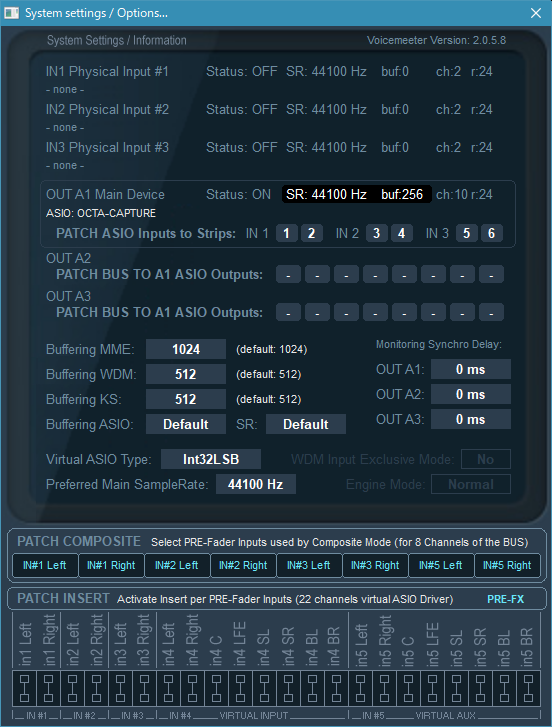Toggle PRE-FX insert mode
Viewport: 552px width, 727px height.
[505, 599]
